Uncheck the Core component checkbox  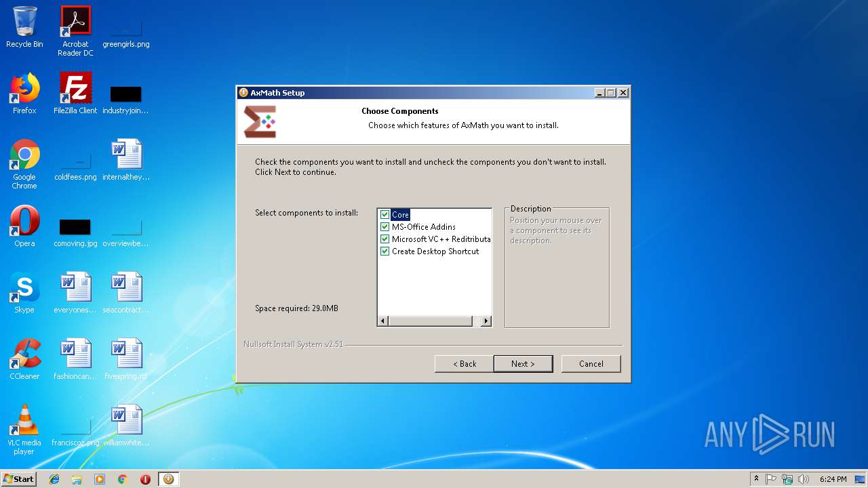[385, 215]
